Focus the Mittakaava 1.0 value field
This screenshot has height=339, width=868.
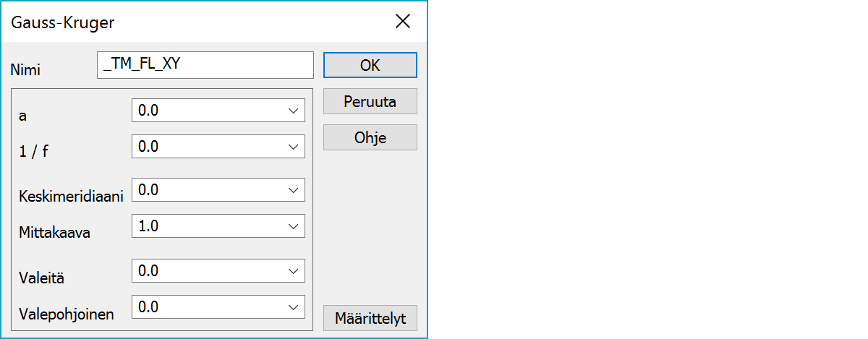[x=208, y=226]
